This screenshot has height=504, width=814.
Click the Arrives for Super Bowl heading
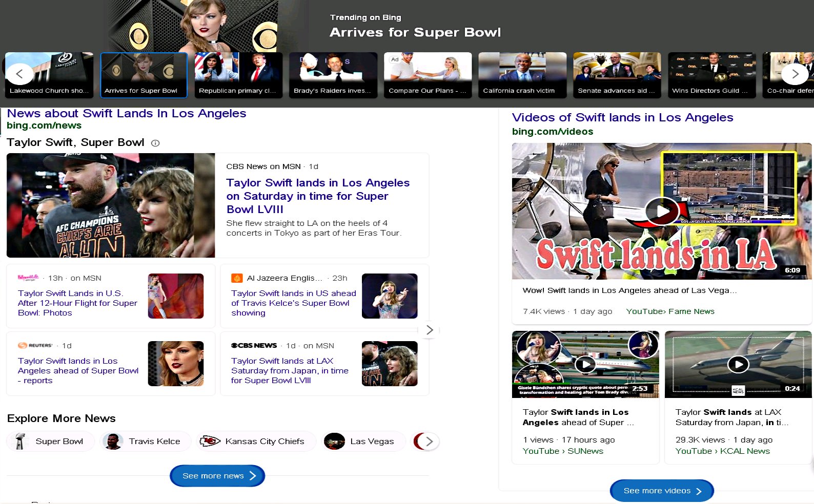coord(415,32)
